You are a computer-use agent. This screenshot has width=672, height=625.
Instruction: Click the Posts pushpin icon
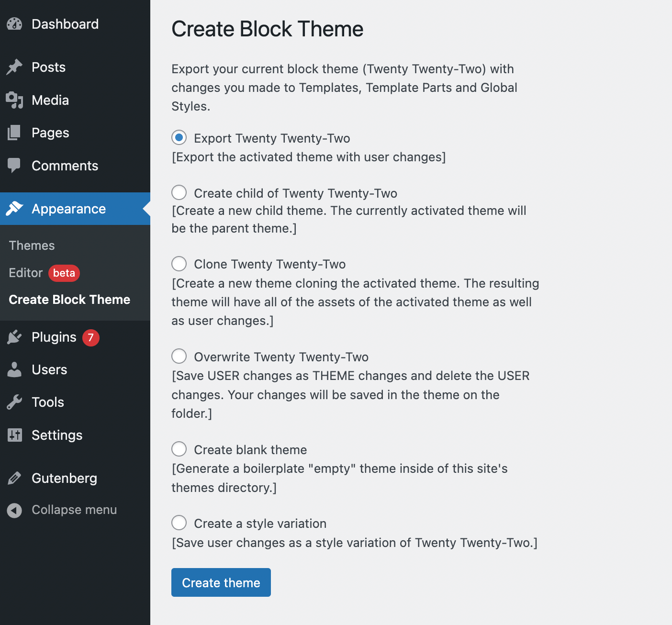point(14,67)
